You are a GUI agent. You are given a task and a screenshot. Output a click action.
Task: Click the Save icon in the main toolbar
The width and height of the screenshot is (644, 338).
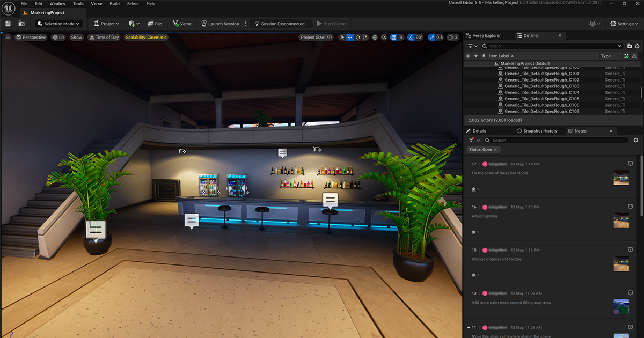pos(8,24)
